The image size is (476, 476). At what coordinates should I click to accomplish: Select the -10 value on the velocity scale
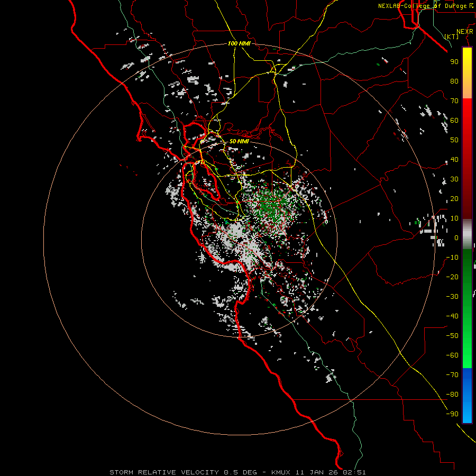(x=452, y=258)
